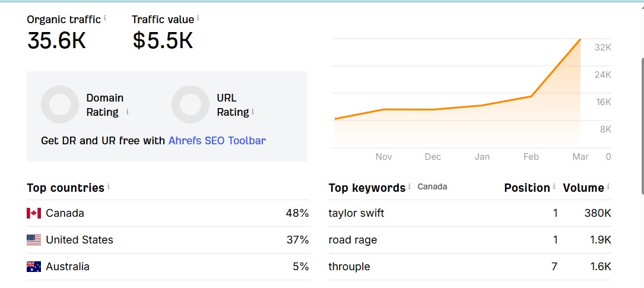Open the Ahrefs SEO Toolbar link

[x=217, y=141]
